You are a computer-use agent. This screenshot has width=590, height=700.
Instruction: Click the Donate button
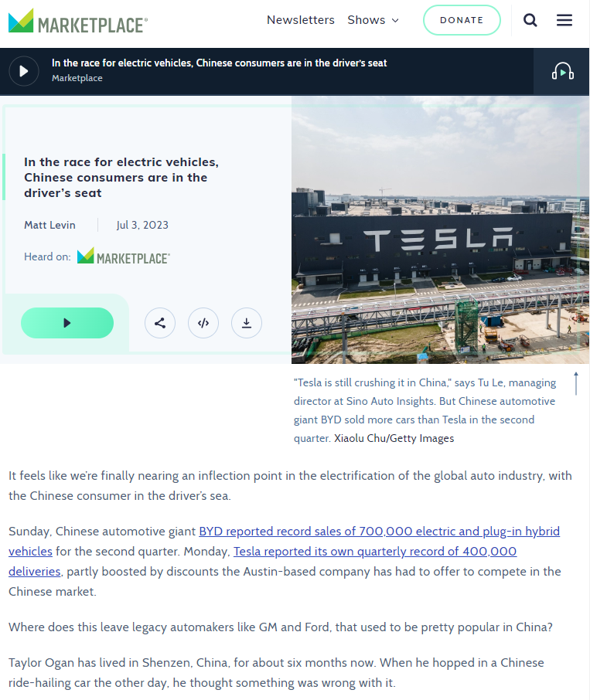462,20
